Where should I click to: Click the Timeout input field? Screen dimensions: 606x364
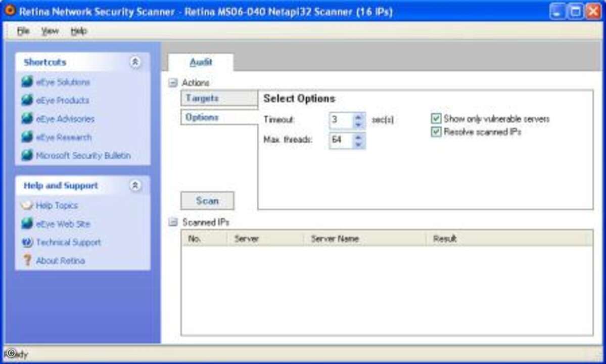(341, 120)
